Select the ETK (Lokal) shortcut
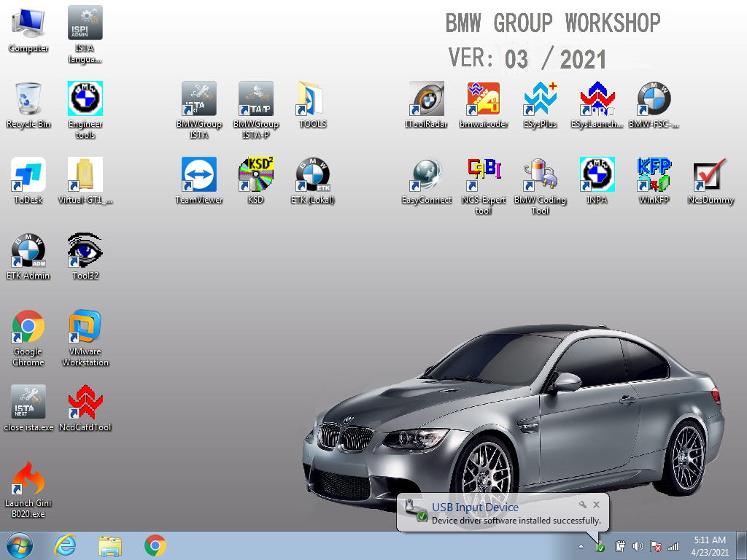747x560 pixels. coord(313,175)
